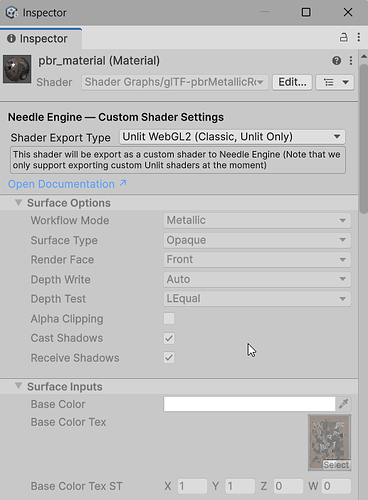Open the shader list options dropdown button
This screenshot has height=500, width=368.
[335, 82]
